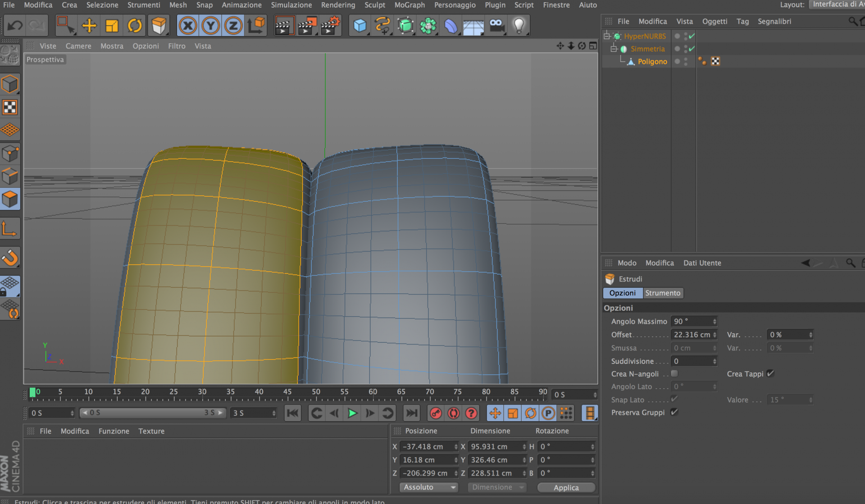This screenshot has height=504, width=865.
Task: Toggle the snap magnet icon
Action: point(10,258)
